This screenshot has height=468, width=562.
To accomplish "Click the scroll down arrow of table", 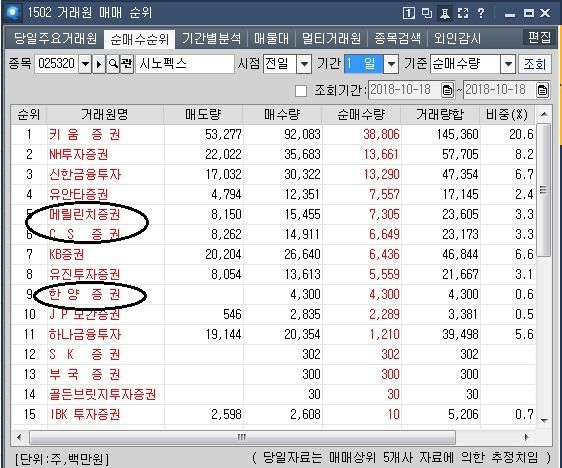I will 544,420.
